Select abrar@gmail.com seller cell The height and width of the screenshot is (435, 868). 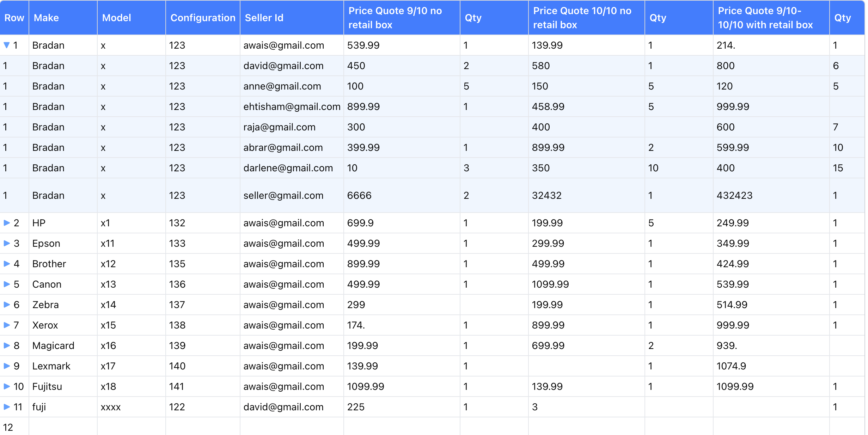(x=292, y=147)
